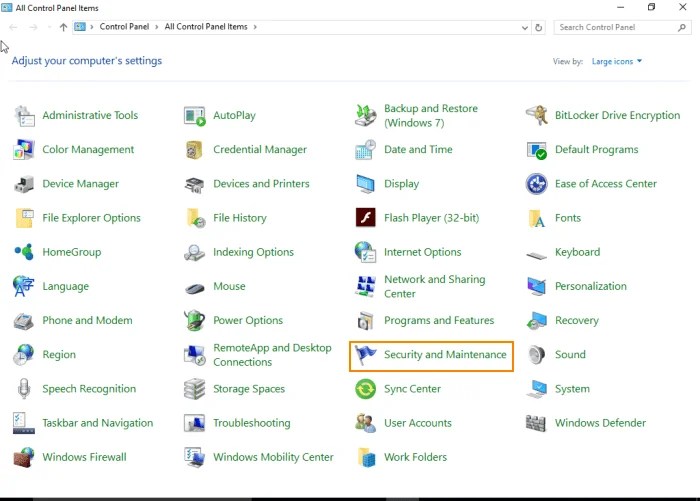Click the search magnifier icon

[x=681, y=28]
